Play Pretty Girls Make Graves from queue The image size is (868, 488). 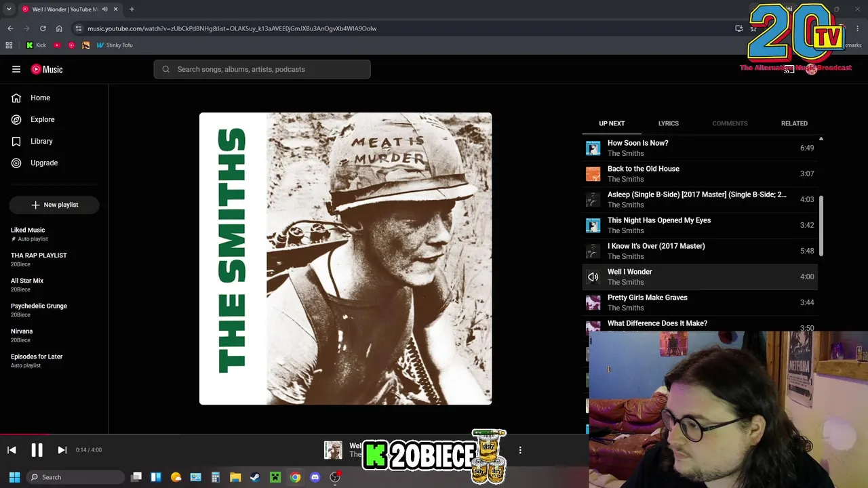pyautogui.click(x=700, y=302)
